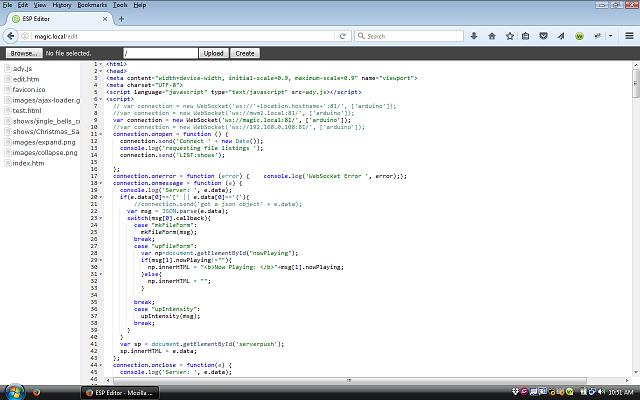
Task: Show bookmarks list icon in toolbar
Action: pyautogui.click(x=525, y=36)
